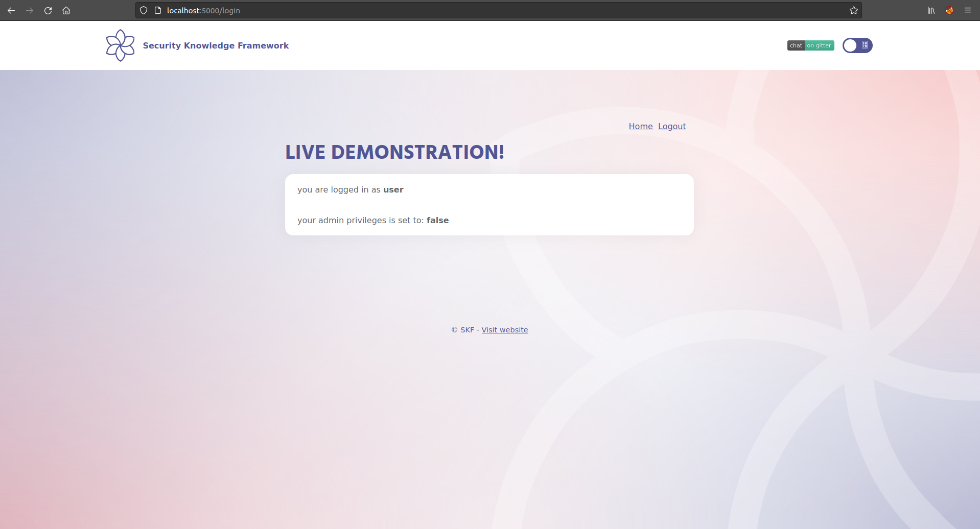The image size is (980, 529).
Task: Click the admin privileges "false" value
Action: pyautogui.click(x=437, y=220)
